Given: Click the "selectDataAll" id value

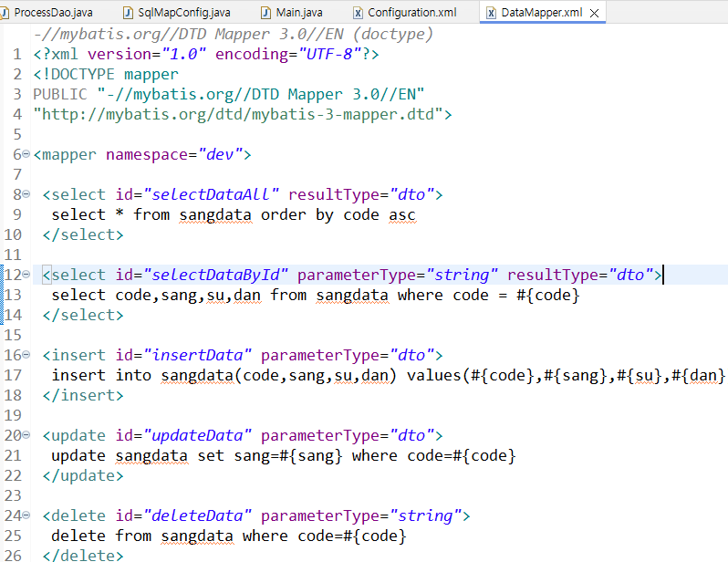Looking at the screenshot, I should [x=212, y=194].
